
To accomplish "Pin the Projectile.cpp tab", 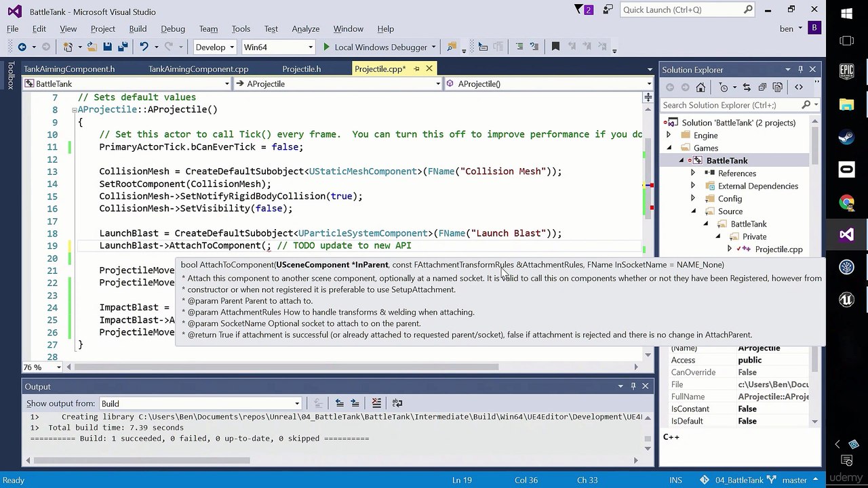I will coord(416,68).
